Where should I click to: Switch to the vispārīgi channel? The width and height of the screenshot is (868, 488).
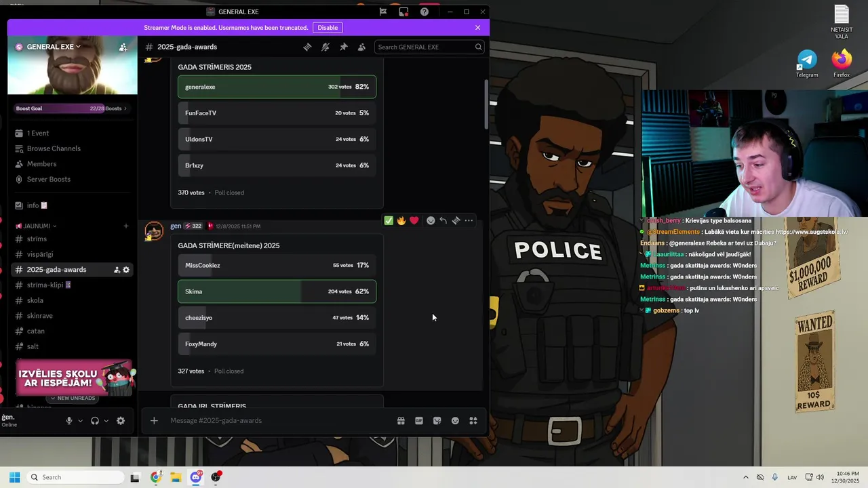(72, 254)
